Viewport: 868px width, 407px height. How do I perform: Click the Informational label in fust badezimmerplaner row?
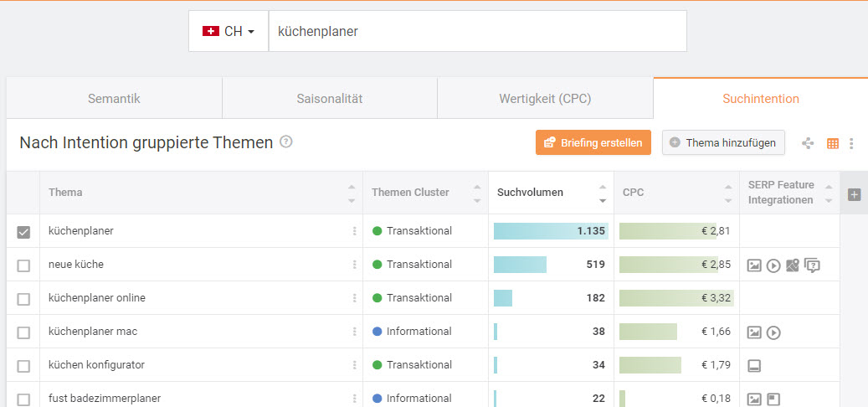click(x=419, y=398)
